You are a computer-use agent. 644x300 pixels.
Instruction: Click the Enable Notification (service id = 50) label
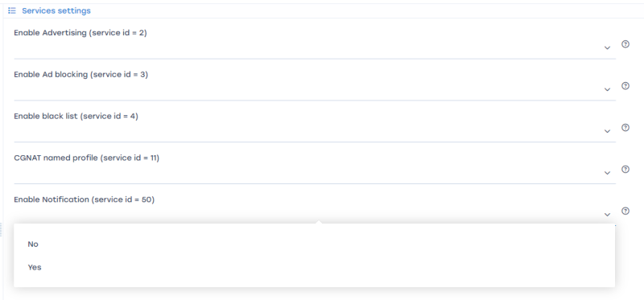(x=85, y=199)
